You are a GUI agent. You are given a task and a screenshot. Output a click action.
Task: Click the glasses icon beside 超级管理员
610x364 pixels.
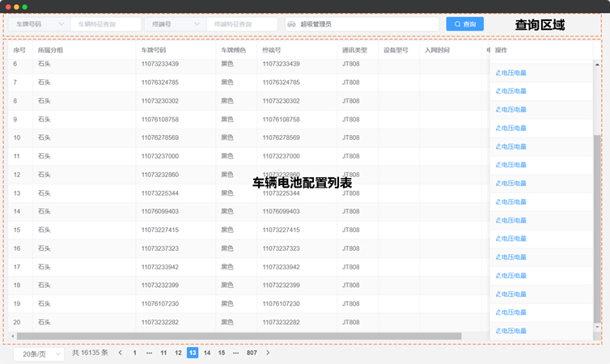291,24
